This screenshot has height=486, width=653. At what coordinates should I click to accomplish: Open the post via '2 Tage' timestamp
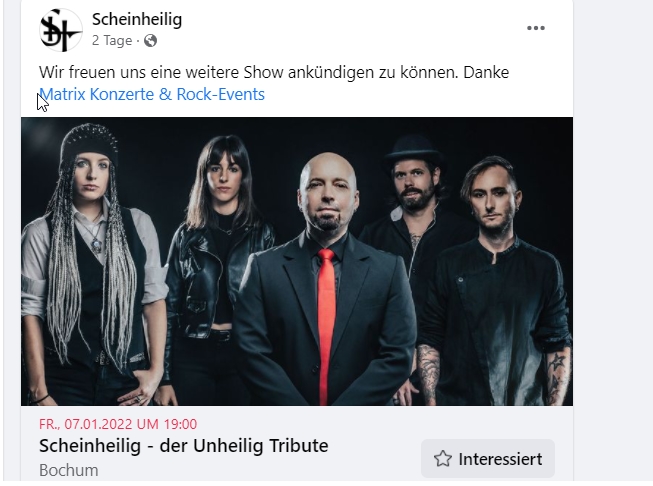coord(112,41)
